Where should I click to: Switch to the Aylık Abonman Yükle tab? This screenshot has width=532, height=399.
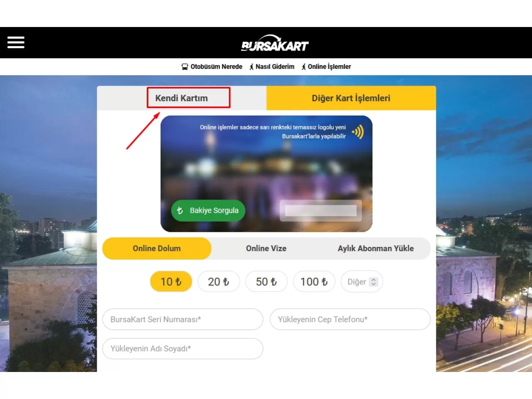coord(376,249)
